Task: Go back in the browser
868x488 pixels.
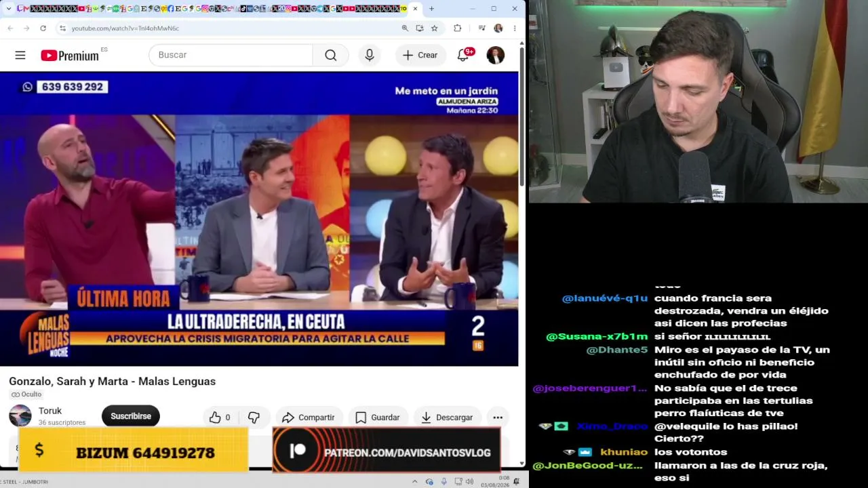Action: 10,28
